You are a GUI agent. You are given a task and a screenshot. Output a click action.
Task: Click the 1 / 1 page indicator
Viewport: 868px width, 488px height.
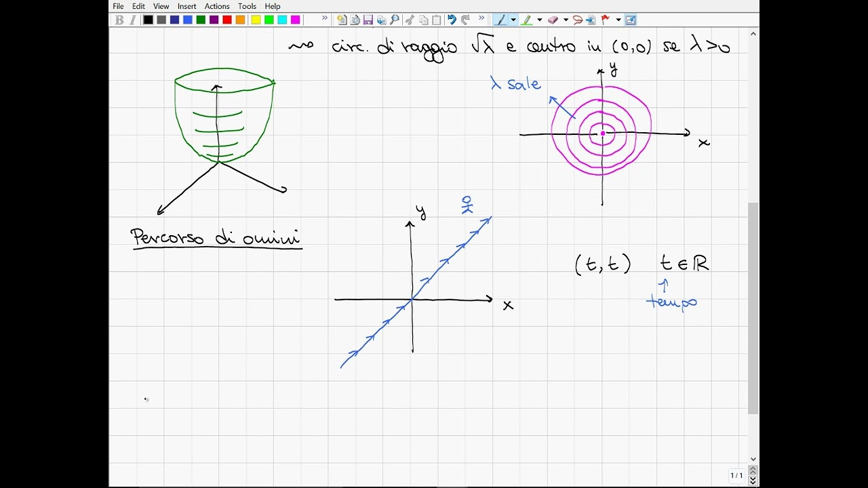click(x=736, y=476)
